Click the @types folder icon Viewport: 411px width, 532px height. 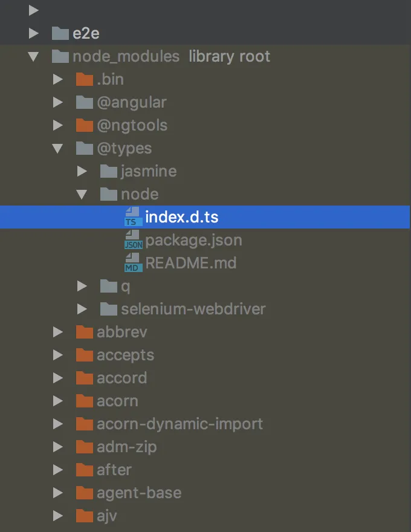coord(85,148)
